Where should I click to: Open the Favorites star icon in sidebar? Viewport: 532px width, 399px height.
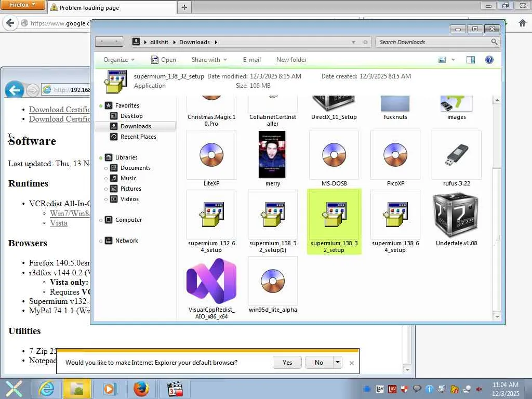[x=109, y=105]
